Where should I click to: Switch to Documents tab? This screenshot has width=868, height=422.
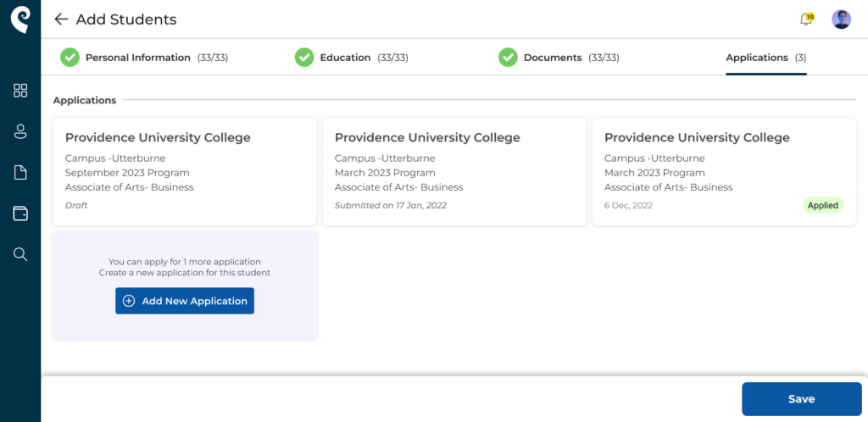[x=559, y=58]
